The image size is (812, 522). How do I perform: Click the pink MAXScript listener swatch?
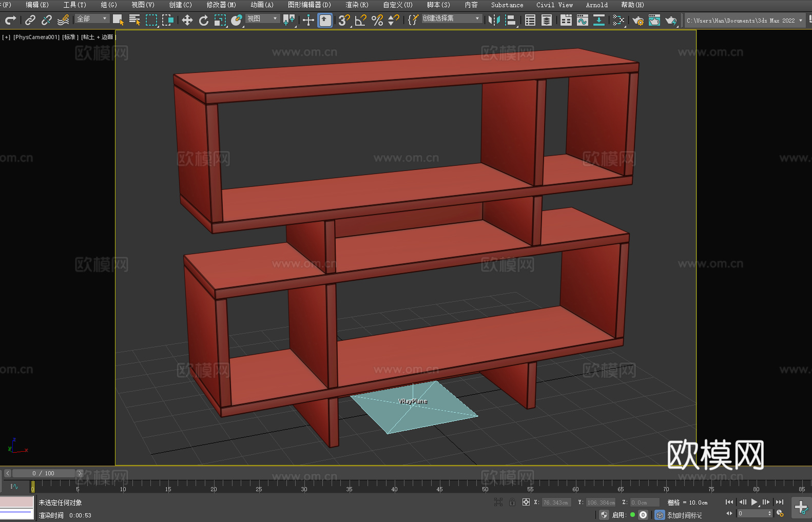click(x=16, y=502)
